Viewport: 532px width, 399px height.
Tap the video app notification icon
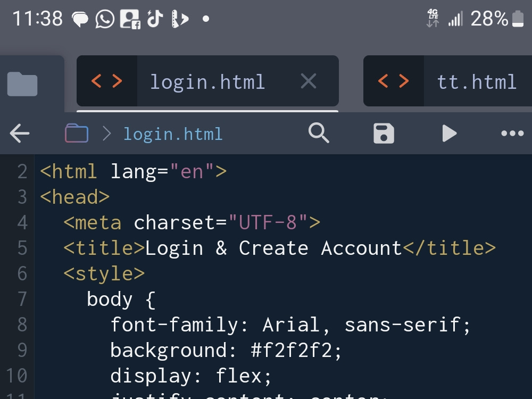coord(180,19)
